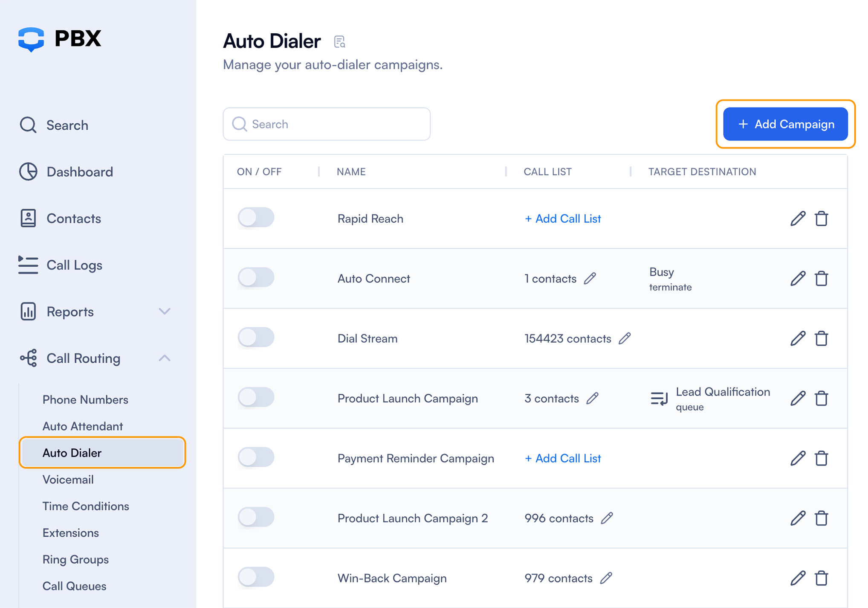
Task: Open Voicemail under Call Routing
Action: tap(68, 480)
